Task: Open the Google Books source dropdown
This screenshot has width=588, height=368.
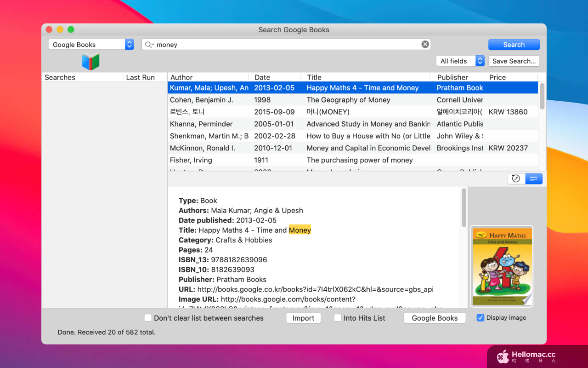Action: coord(91,45)
